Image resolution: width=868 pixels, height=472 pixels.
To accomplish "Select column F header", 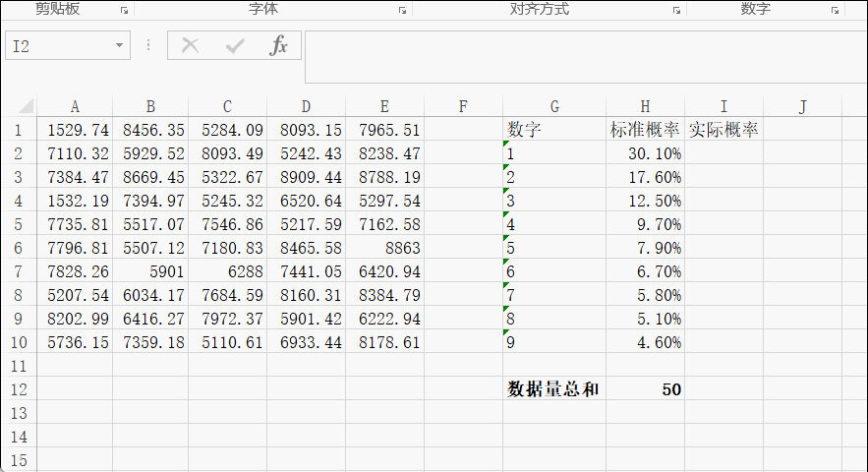I will [x=463, y=106].
